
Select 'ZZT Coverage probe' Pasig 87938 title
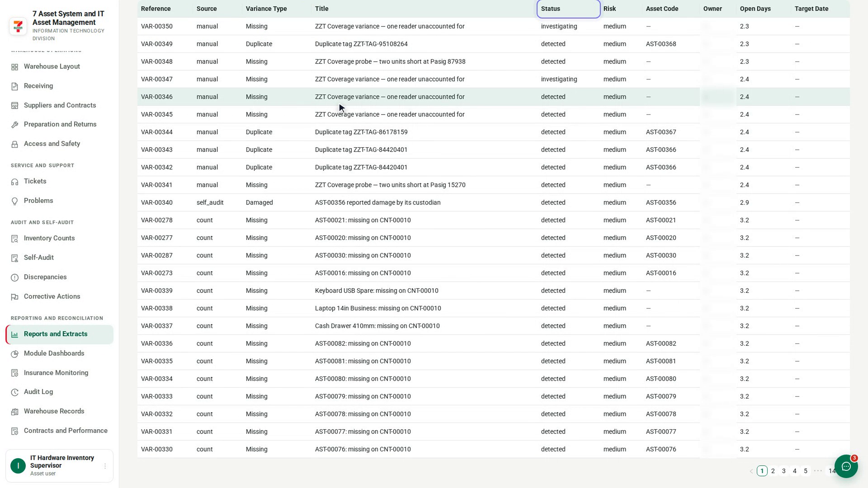(x=390, y=61)
